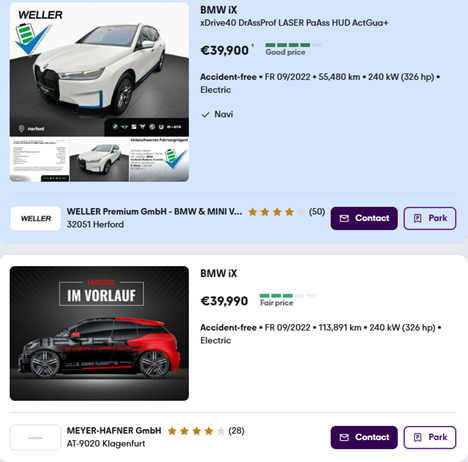Click the bookmark icon in WELLER Park button
Screen dimensions: 468x462
418,218
